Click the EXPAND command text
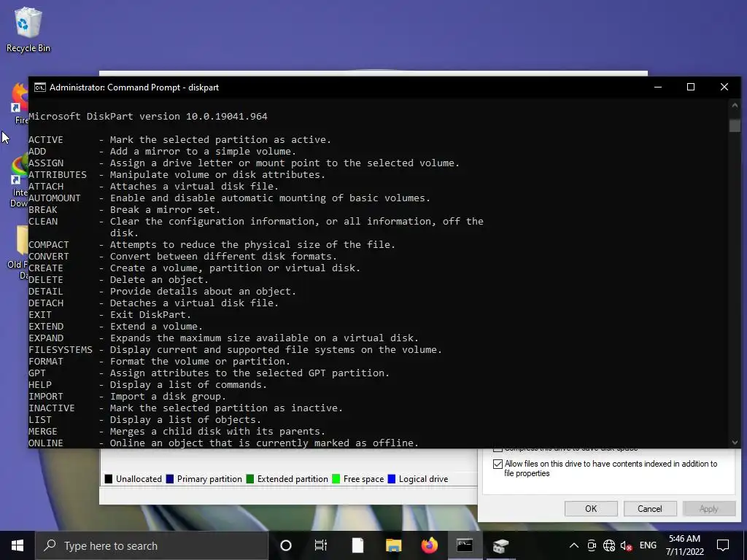The height and width of the screenshot is (560, 747). [46, 338]
